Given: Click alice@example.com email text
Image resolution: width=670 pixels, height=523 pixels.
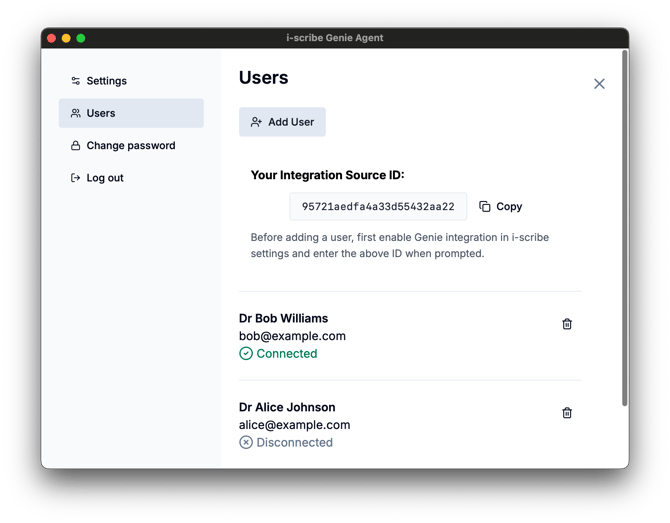Looking at the screenshot, I should [x=294, y=425].
